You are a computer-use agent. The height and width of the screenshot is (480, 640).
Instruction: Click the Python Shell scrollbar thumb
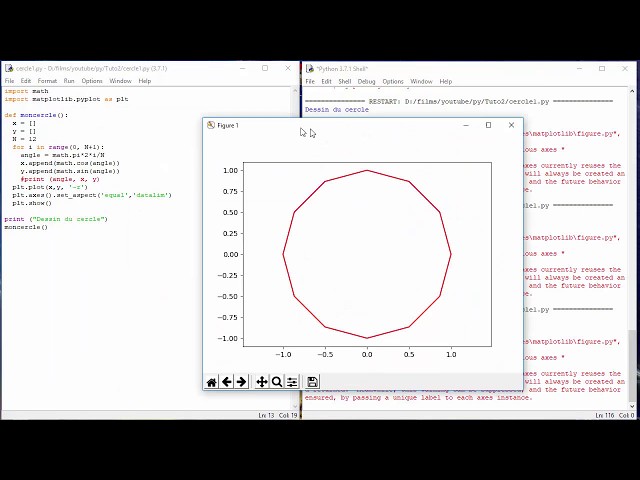(x=632, y=365)
